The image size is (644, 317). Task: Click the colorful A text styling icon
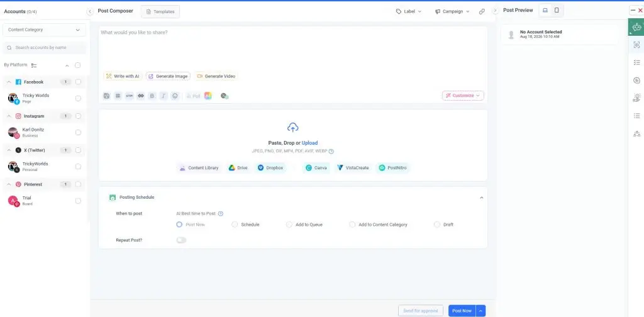[208, 96]
